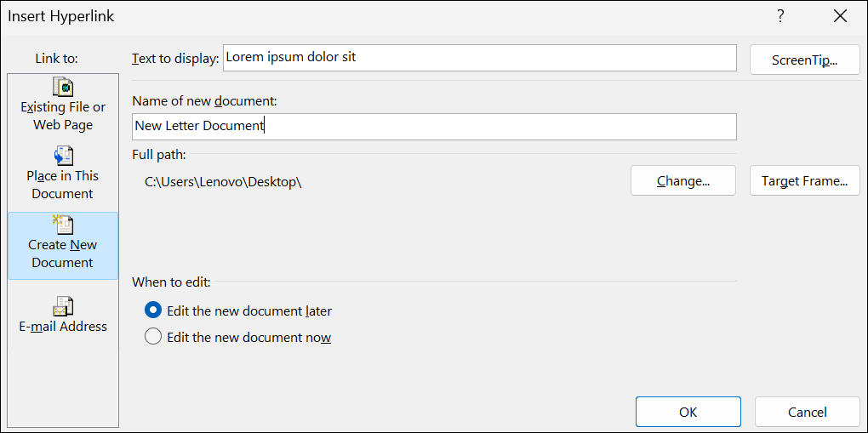Click the When to edit section label

(x=171, y=282)
